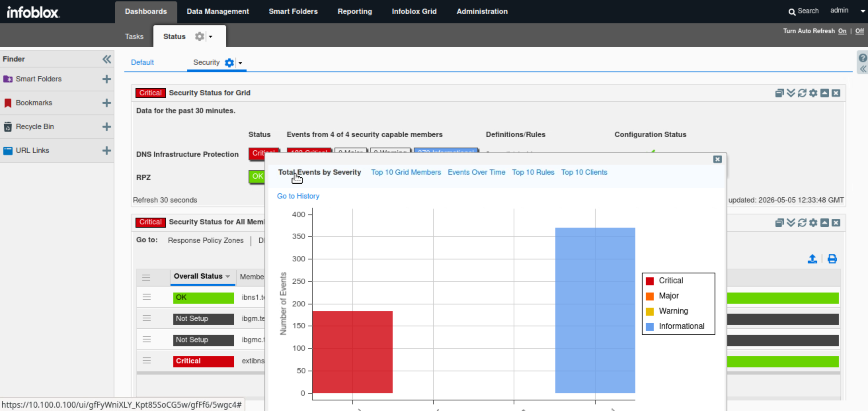The width and height of the screenshot is (868, 411).
Task: Click the print icon above members table
Action: [832, 259]
